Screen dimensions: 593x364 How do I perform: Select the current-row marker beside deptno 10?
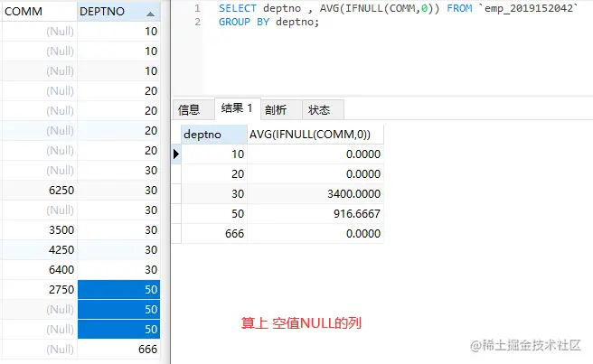pos(176,154)
